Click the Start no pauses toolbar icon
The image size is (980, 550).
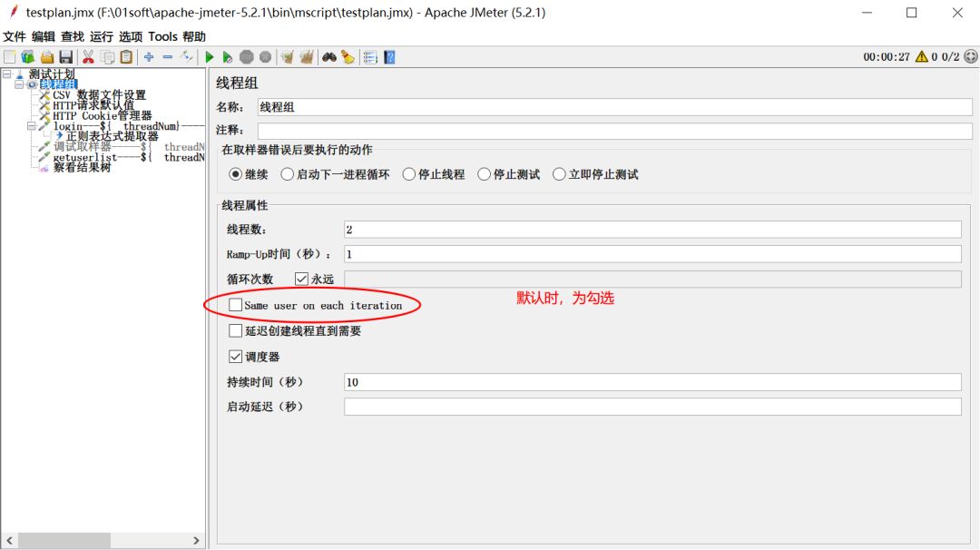[x=227, y=56]
